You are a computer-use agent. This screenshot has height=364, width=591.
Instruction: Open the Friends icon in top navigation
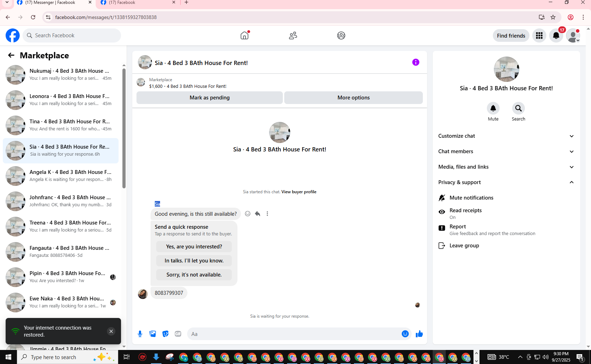click(x=293, y=35)
